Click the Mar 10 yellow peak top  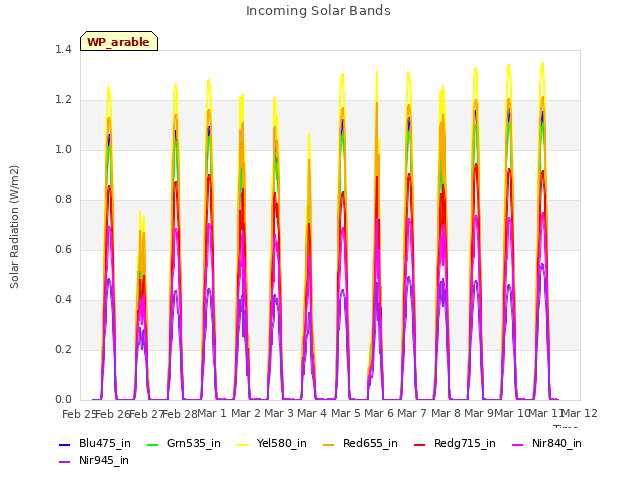click(x=509, y=65)
